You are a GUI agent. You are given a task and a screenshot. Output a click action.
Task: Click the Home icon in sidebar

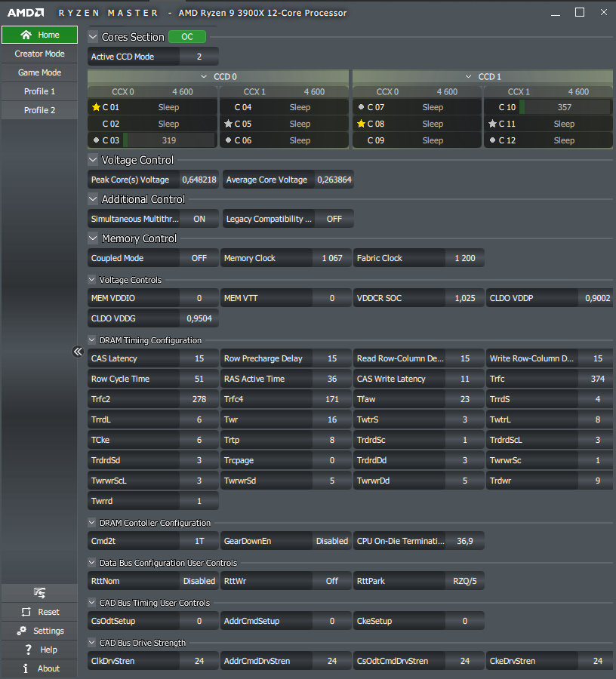tap(26, 35)
